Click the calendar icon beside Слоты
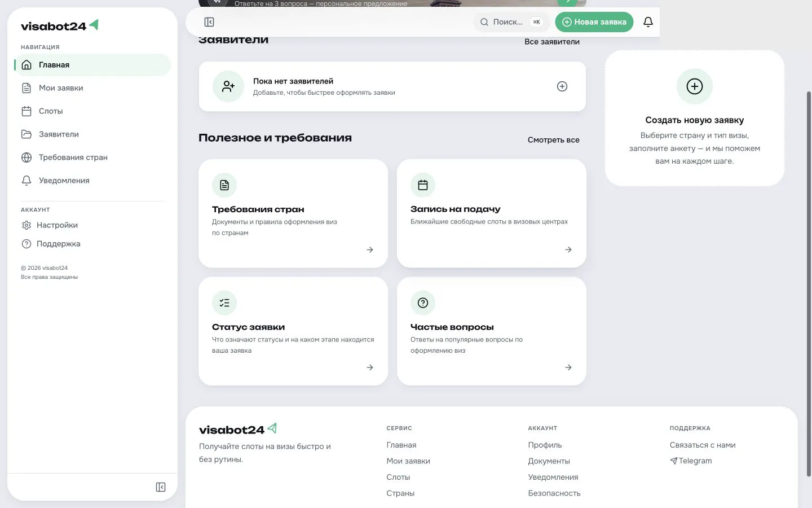Image resolution: width=812 pixels, height=508 pixels. (x=27, y=111)
